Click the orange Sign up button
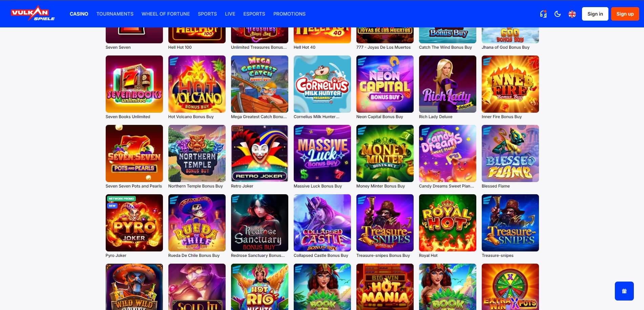The width and height of the screenshot is (644, 310). tap(625, 14)
